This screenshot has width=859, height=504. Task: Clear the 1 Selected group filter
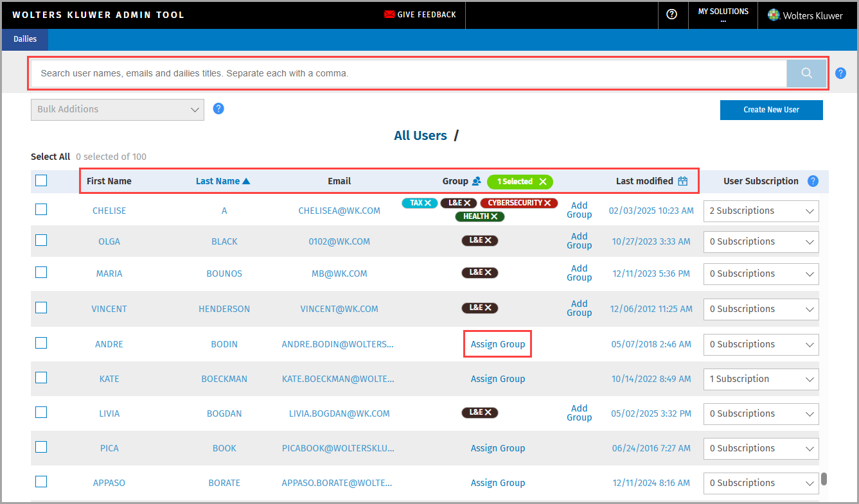coord(543,182)
